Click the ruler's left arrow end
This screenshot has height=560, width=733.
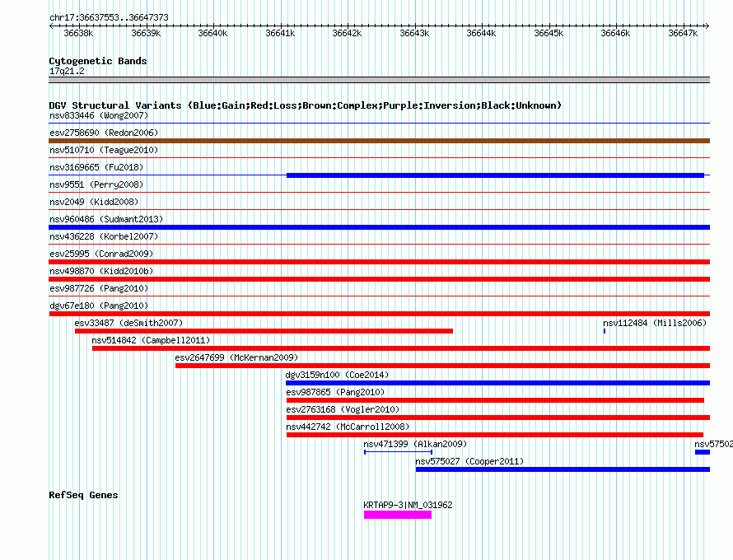[51, 26]
